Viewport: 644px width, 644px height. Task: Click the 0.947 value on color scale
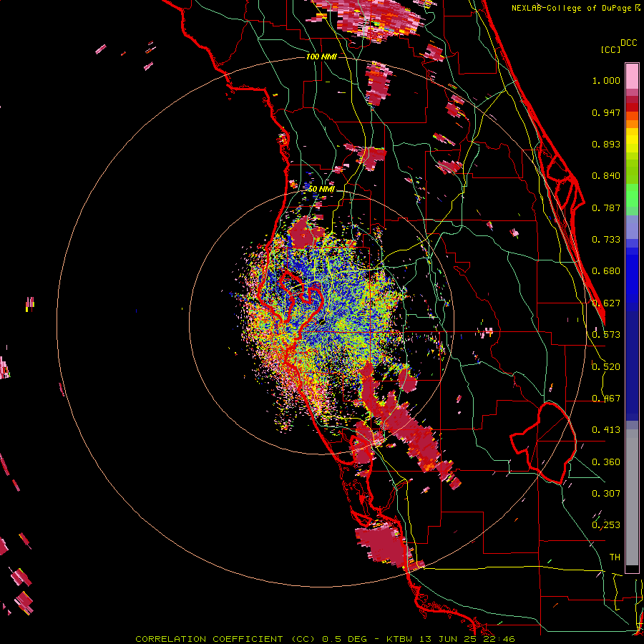[x=606, y=112]
